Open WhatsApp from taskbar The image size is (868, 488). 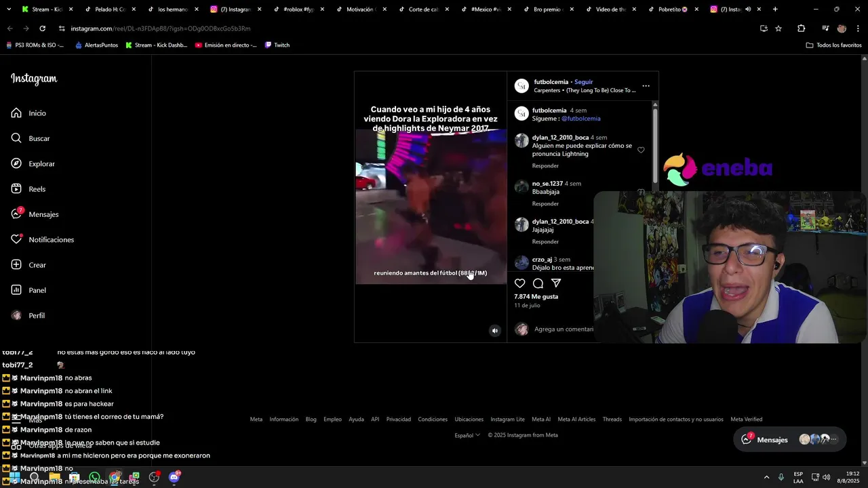[94, 477]
